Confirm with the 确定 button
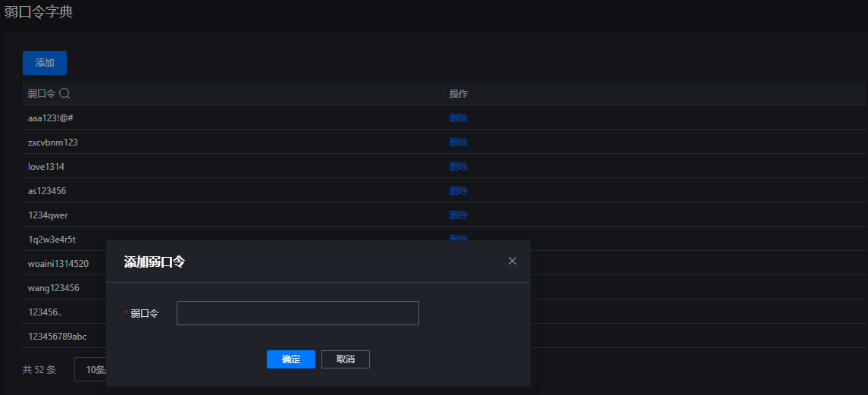Viewport: 868px width, 395px height. coord(291,359)
